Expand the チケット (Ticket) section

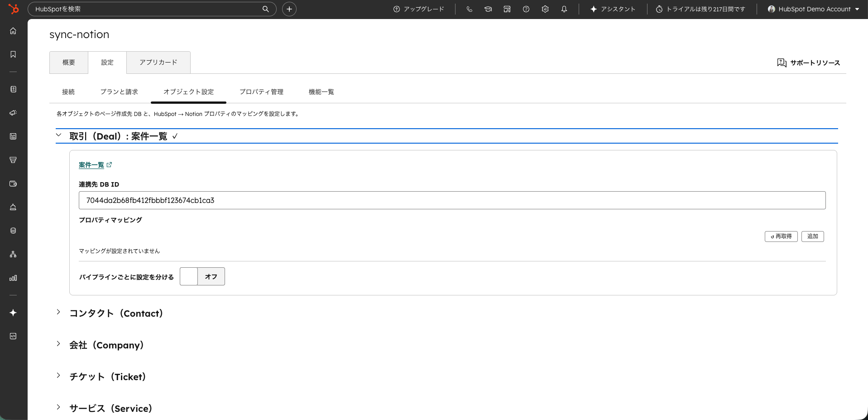pos(58,376)
